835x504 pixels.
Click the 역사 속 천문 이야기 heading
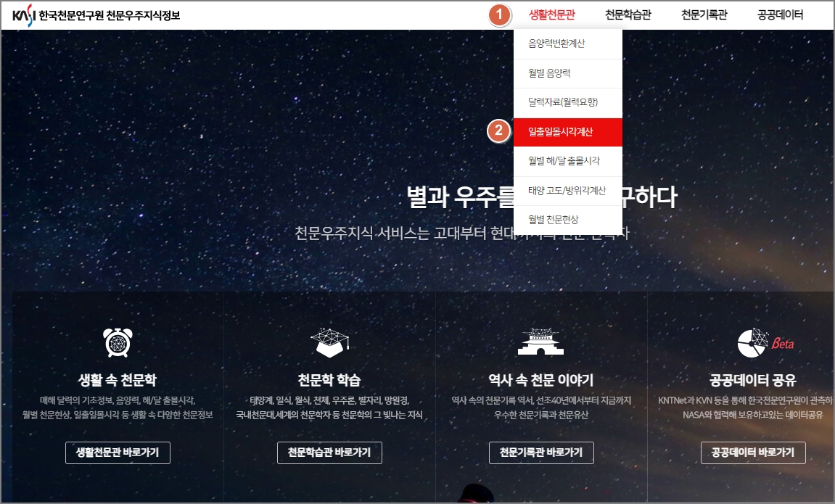point(541,380)
